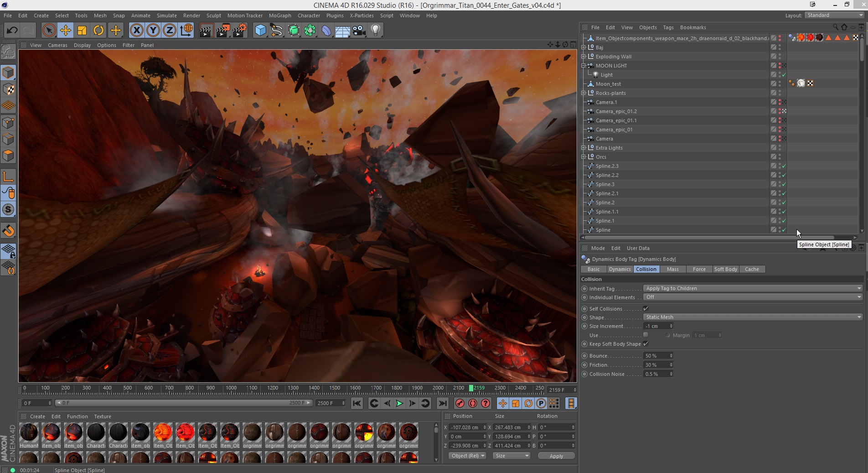
Task: Toggle X axis lock icon
Action: (x=136, y=31)
